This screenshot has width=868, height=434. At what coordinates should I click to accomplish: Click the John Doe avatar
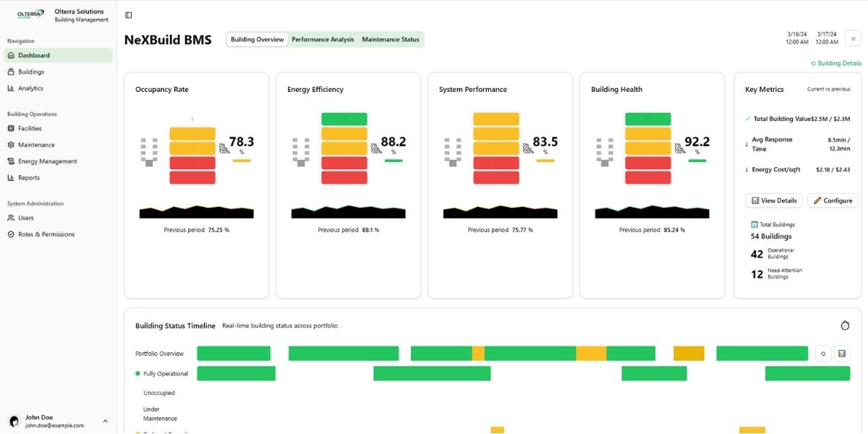point(14,421)
